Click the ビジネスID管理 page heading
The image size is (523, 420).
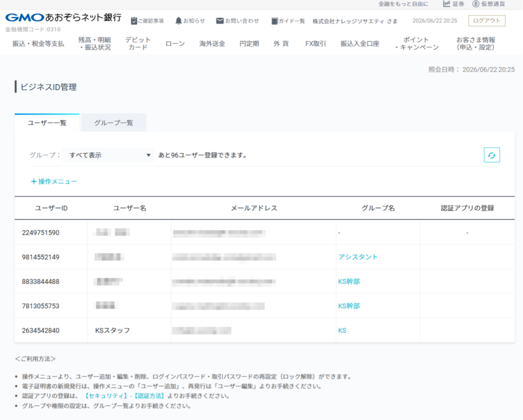[49, 87]
